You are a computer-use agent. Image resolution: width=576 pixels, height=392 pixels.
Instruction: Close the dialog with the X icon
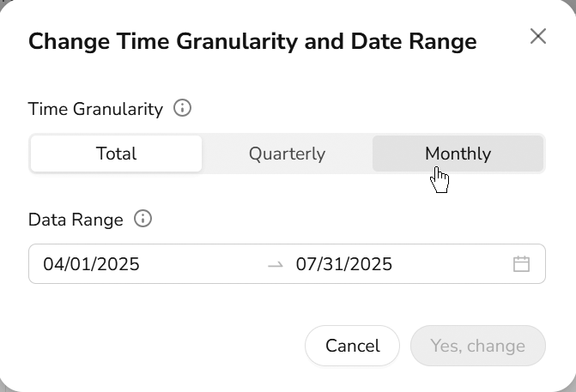[538, 36]
